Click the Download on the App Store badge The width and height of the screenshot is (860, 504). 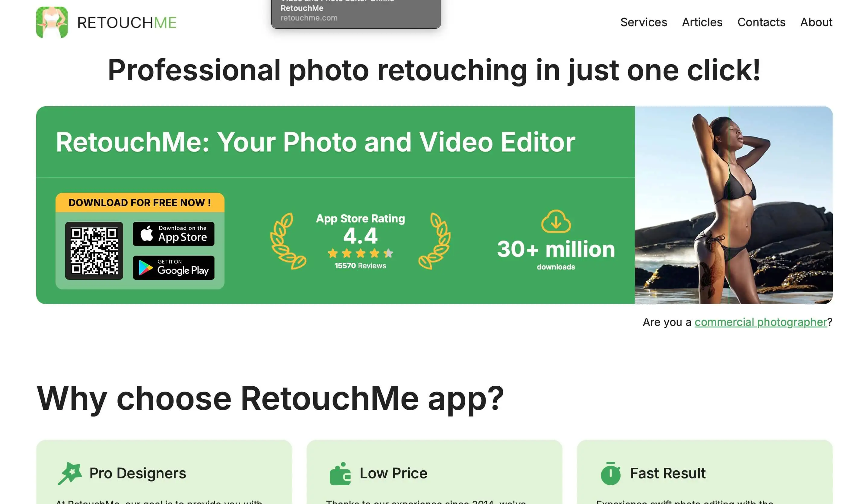tap(174, 234)
